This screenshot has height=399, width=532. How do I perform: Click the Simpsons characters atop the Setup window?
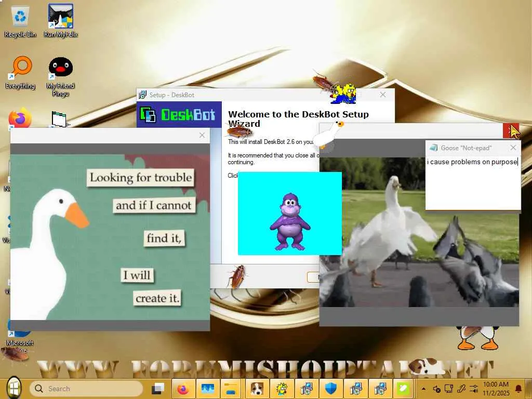[343, 94]
